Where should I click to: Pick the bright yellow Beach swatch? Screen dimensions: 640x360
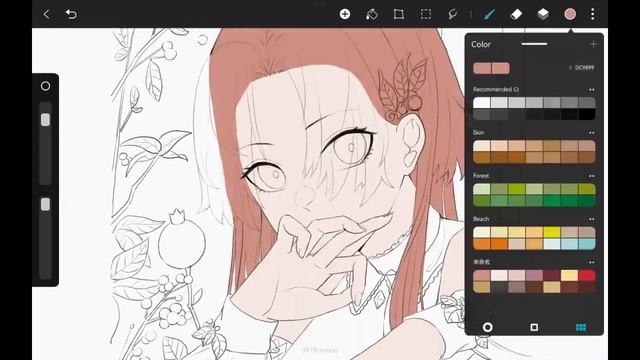tap(552, 232)
